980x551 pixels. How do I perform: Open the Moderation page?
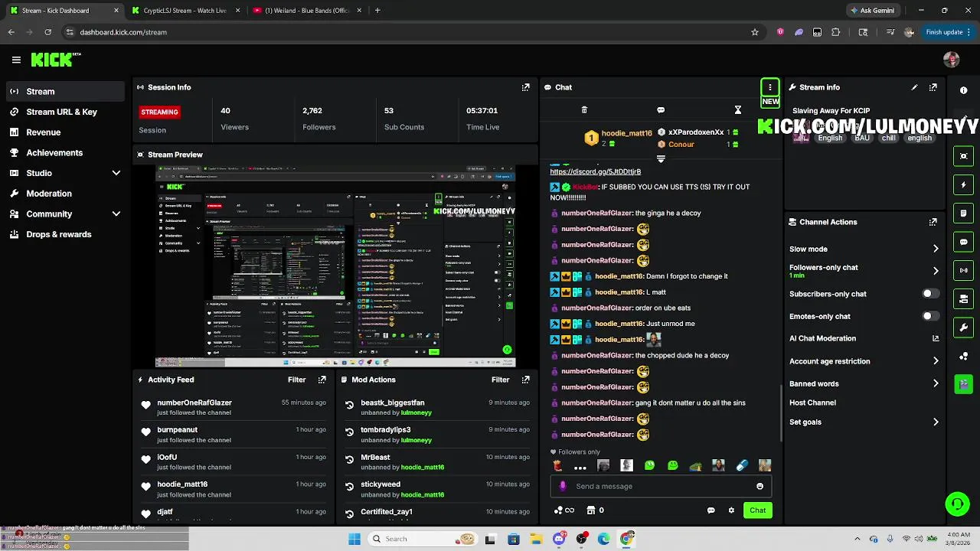coord(64,194)
